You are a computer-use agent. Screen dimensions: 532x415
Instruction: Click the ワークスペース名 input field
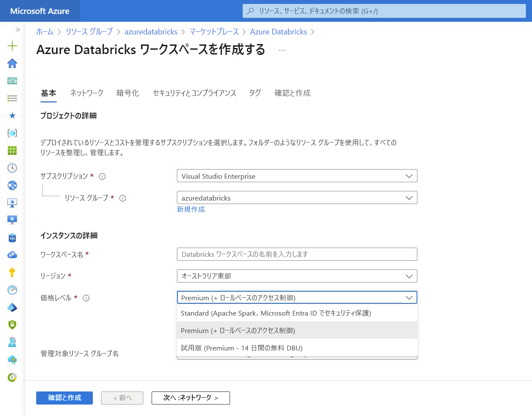click(297, 254)
